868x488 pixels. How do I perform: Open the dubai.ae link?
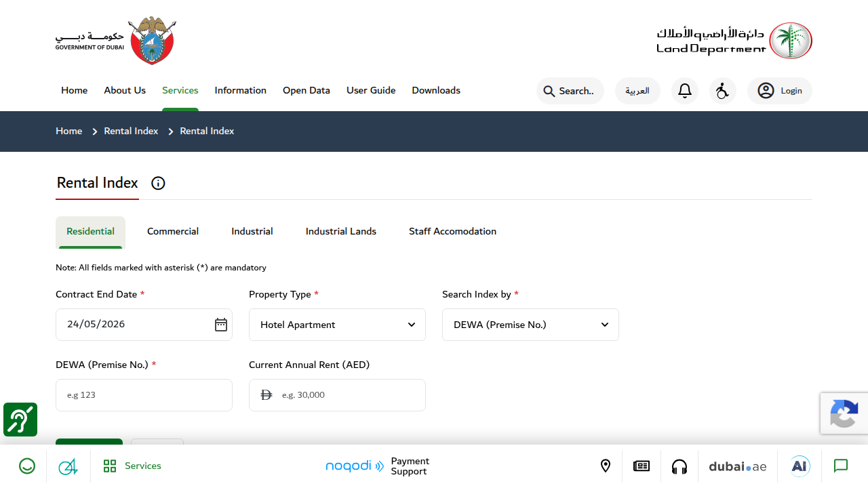coord(738,466)
